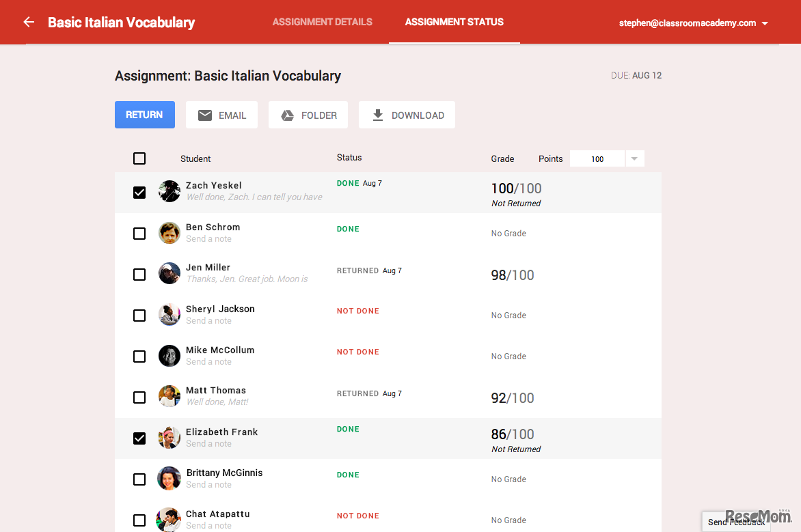Image resolution: width=801 pixels, height=532 pixels.
Task: Check Sheryl Jackson's selection checkbox
Action: pyautogui.click(x=139, y=315)
